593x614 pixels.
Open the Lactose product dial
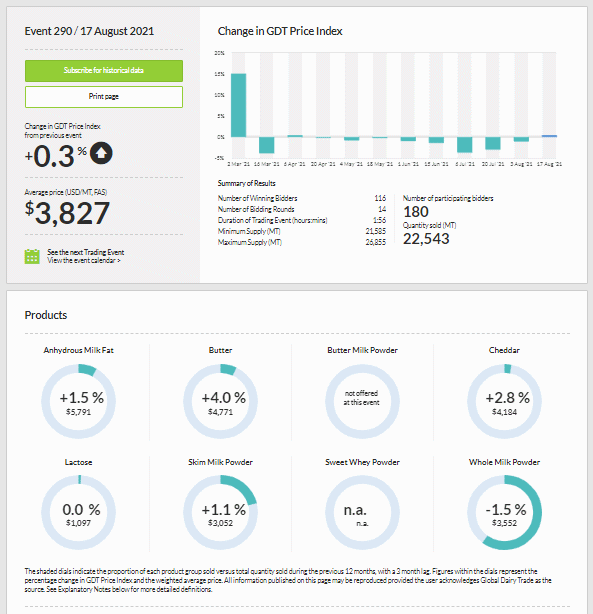78,513
